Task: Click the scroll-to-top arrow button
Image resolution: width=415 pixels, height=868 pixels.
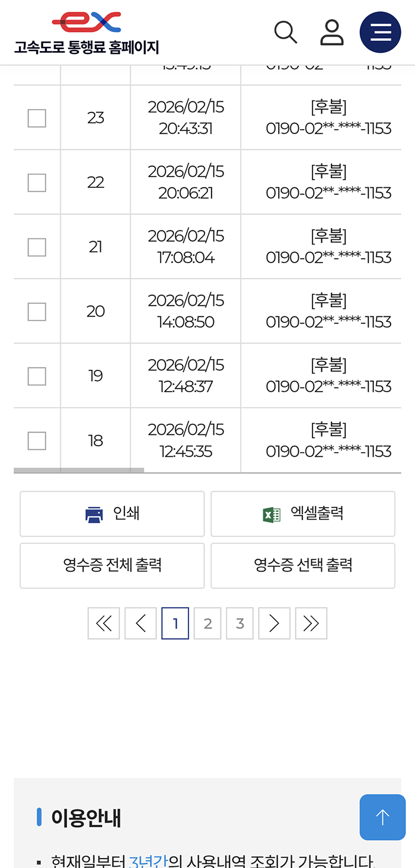Action: (x=382, y=817)
